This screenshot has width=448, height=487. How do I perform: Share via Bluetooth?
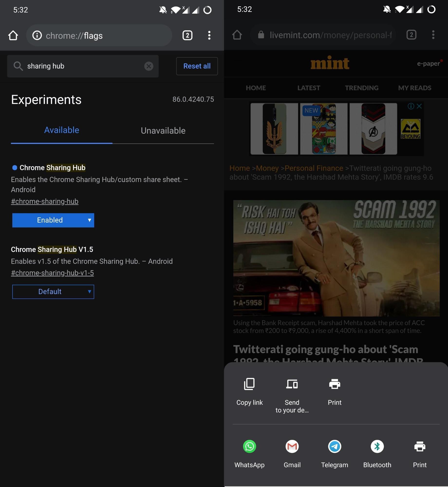[x=377, y=454]
